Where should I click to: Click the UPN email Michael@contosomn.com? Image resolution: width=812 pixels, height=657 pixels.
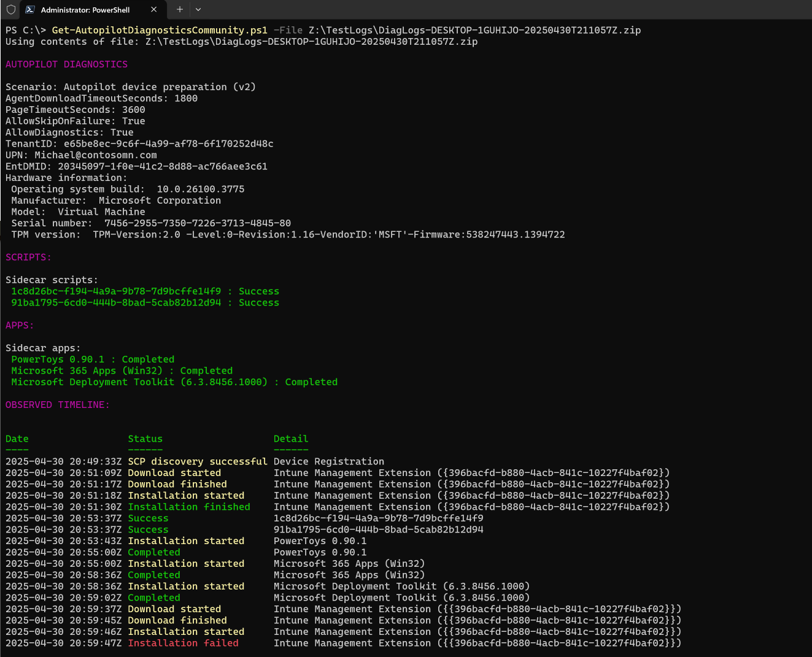click(95, 155)
